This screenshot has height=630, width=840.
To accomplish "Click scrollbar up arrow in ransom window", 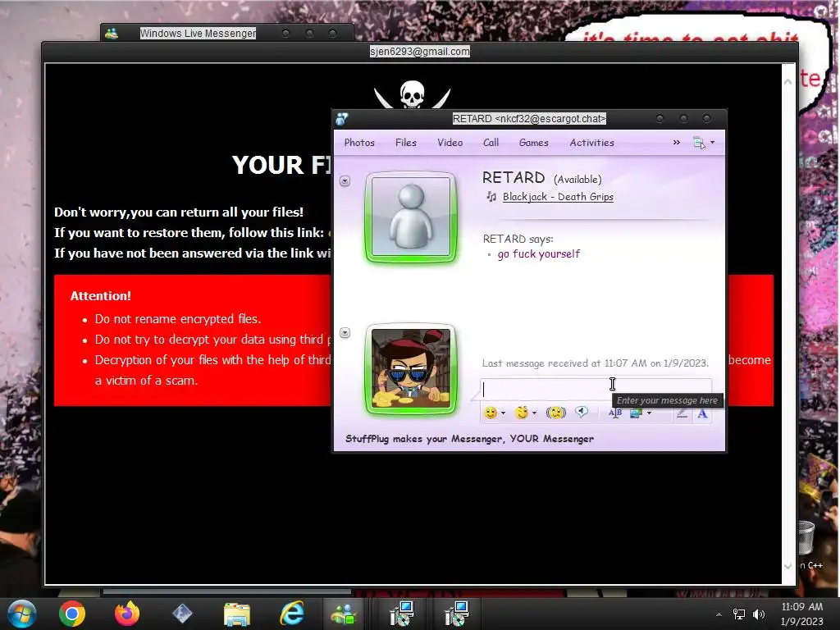I will (x=788, y=81).
